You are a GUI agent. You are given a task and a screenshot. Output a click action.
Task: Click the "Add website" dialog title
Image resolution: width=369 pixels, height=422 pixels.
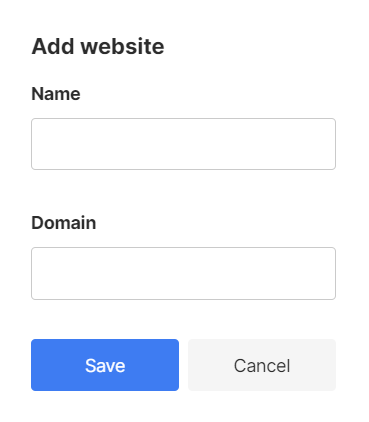coord(98,46)
